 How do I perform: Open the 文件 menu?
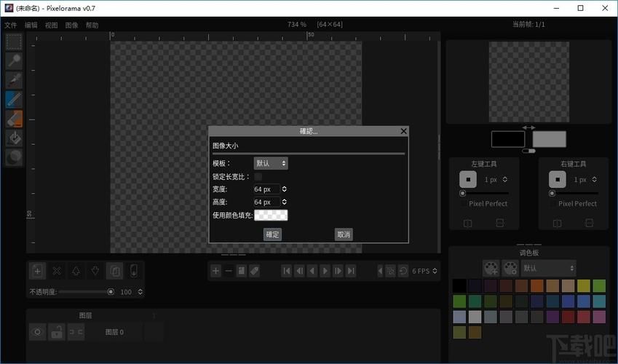(10, 25)
